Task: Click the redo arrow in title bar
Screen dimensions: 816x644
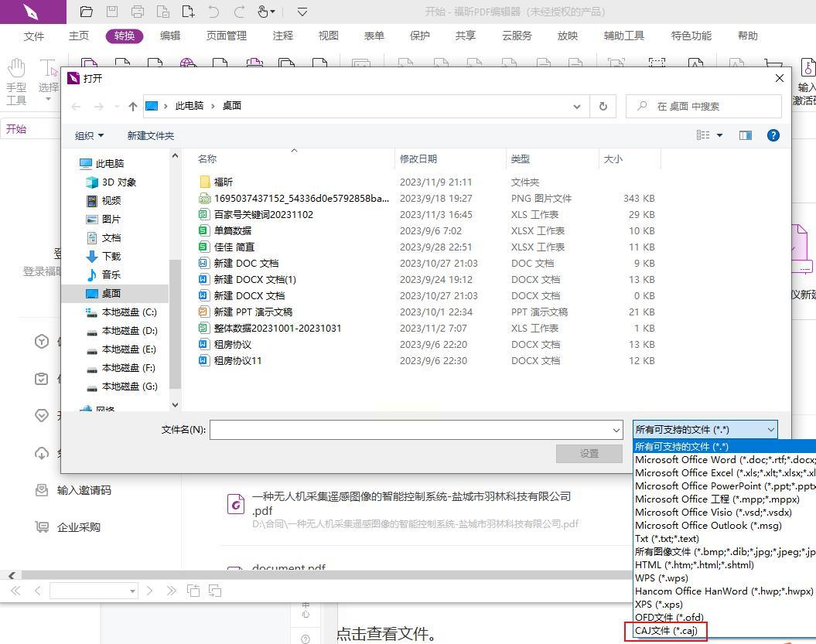Action: click(x=240, y=12)
